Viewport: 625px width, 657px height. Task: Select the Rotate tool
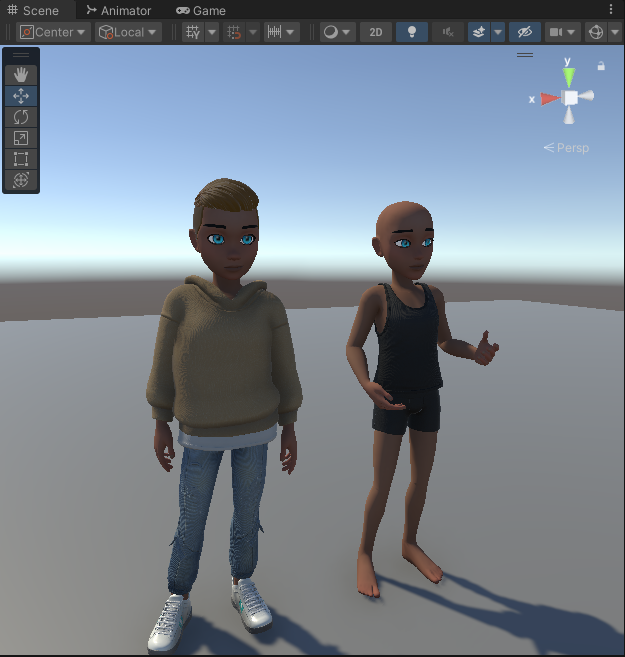click(x=21, y=117)
